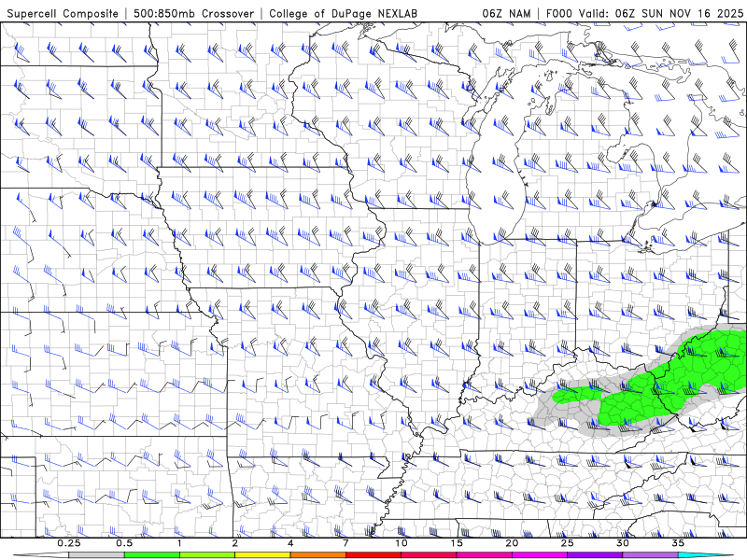747x560 pixels.
Task: Click the legend label 4
Action: [x=290, y=543]
